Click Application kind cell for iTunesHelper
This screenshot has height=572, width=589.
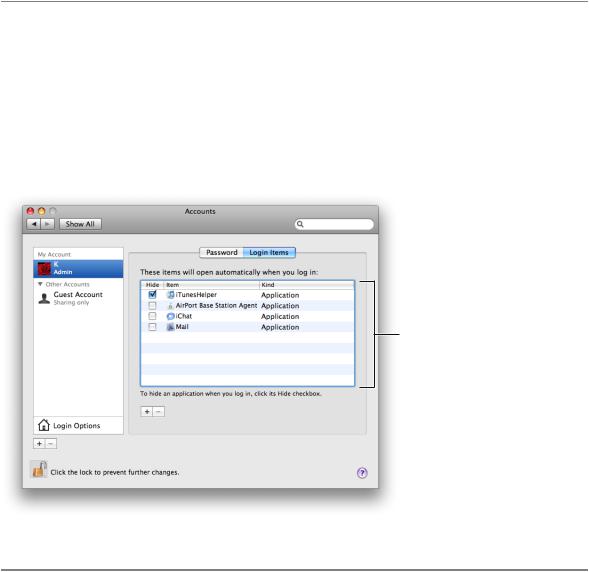point(280,295)
